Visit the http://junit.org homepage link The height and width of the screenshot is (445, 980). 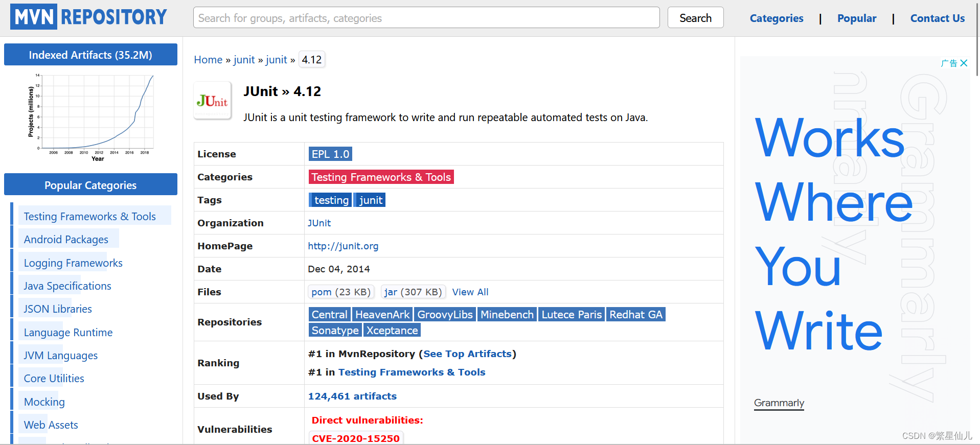(343, 246)
